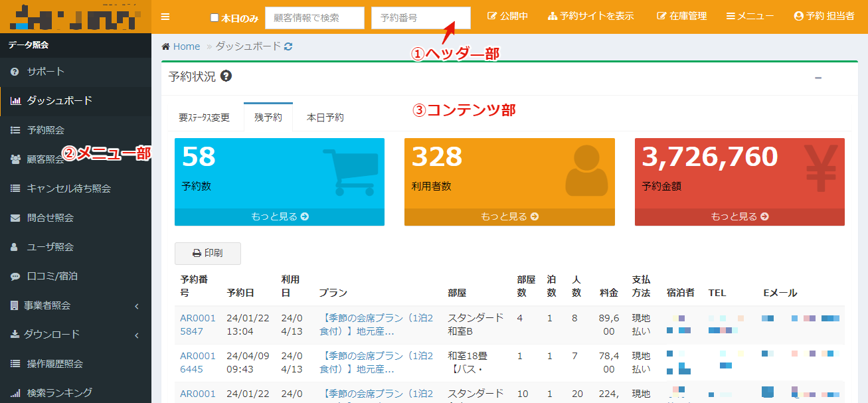Collapse the 予約状況 panel with minus button

pyautogui.click(x=818, y=78)
